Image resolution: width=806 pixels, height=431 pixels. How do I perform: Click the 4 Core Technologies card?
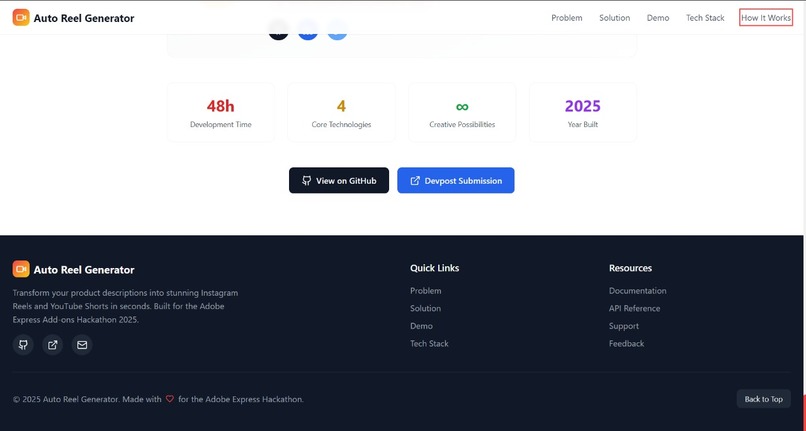pos(341,113)
